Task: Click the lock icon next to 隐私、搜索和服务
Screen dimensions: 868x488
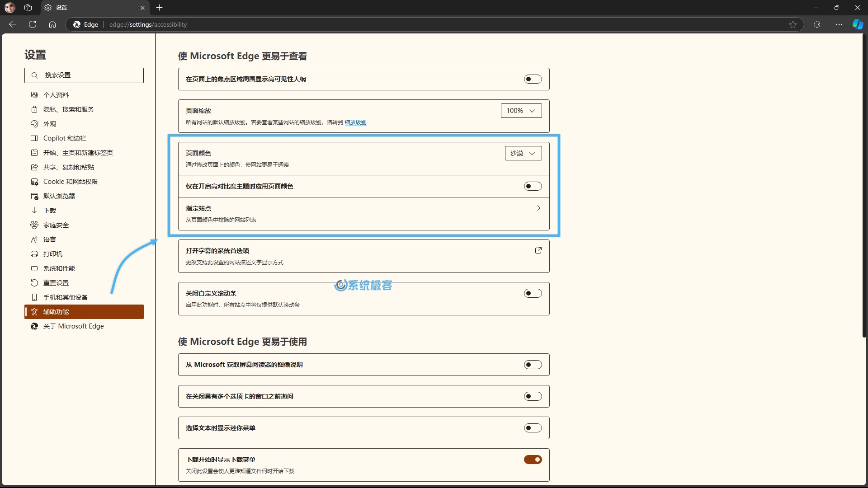Action: [34, 109]
